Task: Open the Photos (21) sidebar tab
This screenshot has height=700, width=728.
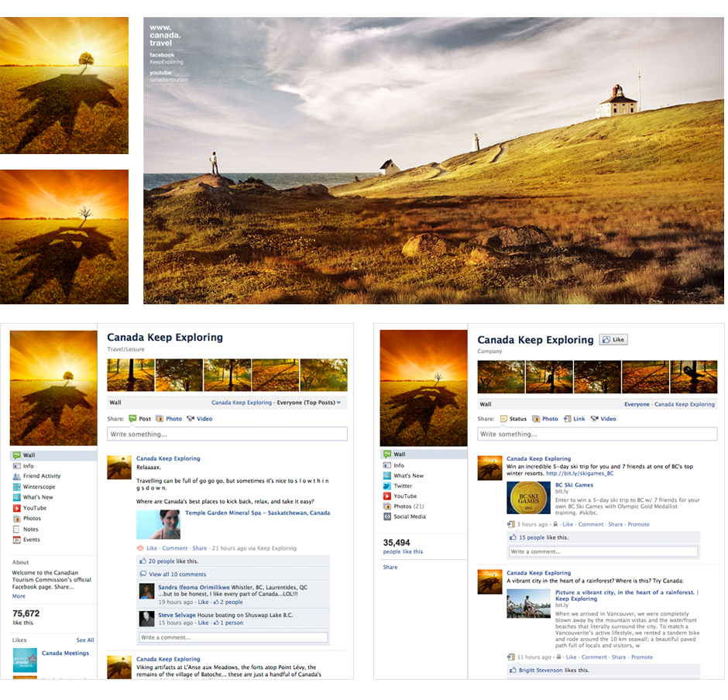Action: [x=409, y=506]
